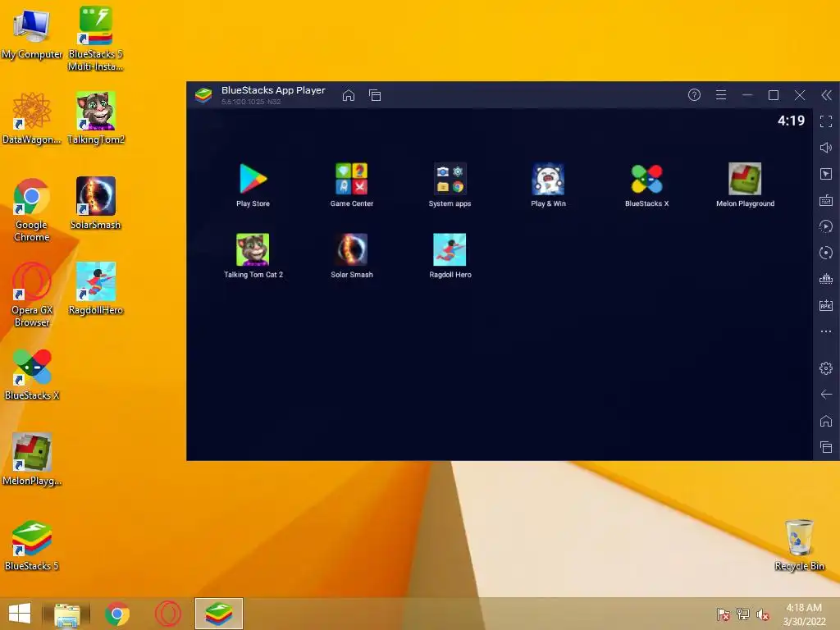The height and width of the screenshot is (630, 840).
Task: Launch Solar Smash in BlueStacks player
Action: click(x=351, y=256)
